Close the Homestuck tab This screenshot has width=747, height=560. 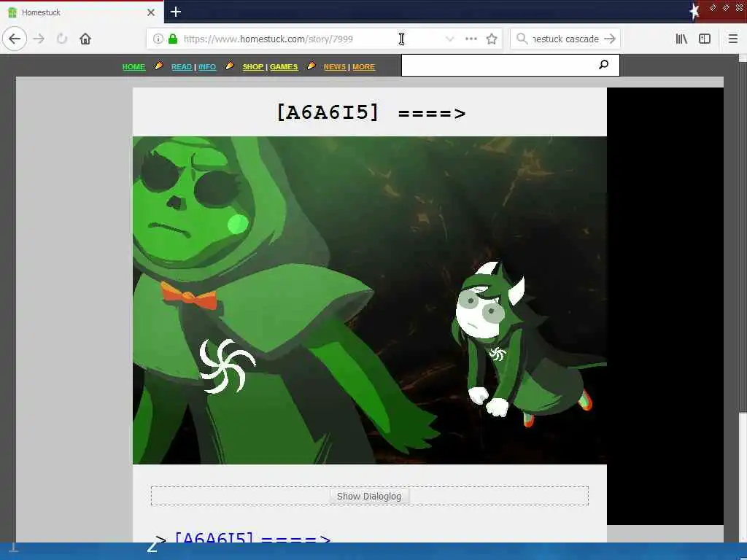(x=150, y=12)
